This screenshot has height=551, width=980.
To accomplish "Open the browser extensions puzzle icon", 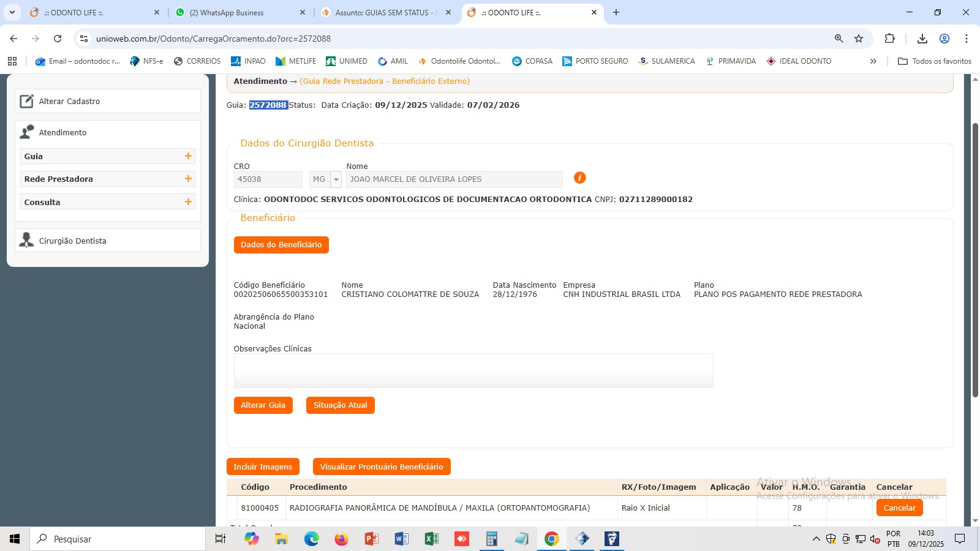I will 889,39.
